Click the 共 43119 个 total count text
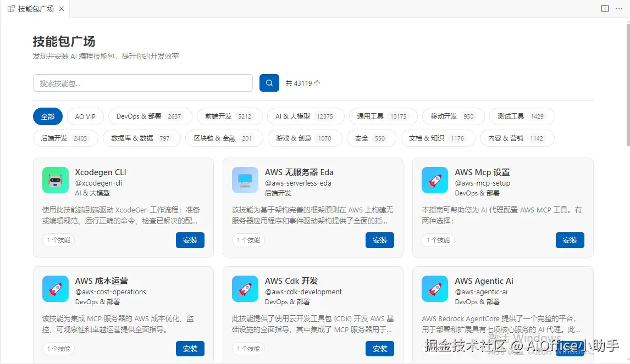Screen dimensions: 630x364 click(x=303, y=83)
